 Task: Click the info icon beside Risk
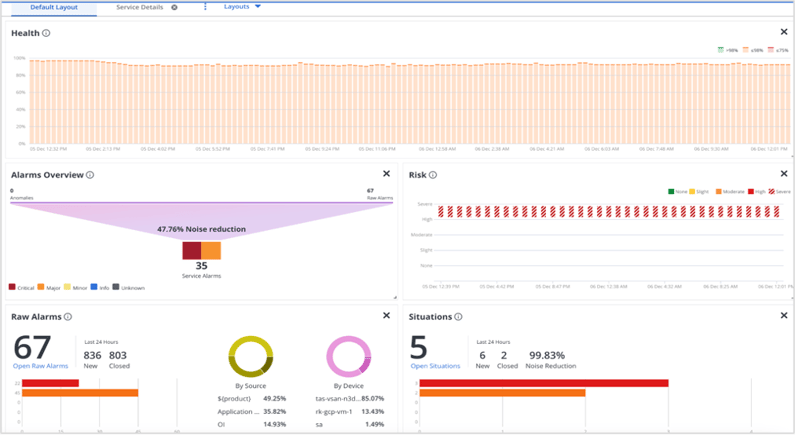[x=433, y=175]
